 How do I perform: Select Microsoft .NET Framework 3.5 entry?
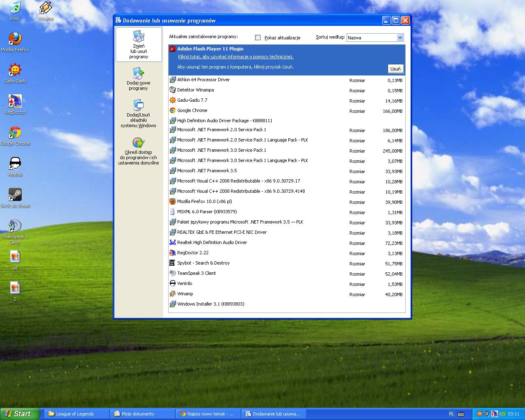click(287, 171)
